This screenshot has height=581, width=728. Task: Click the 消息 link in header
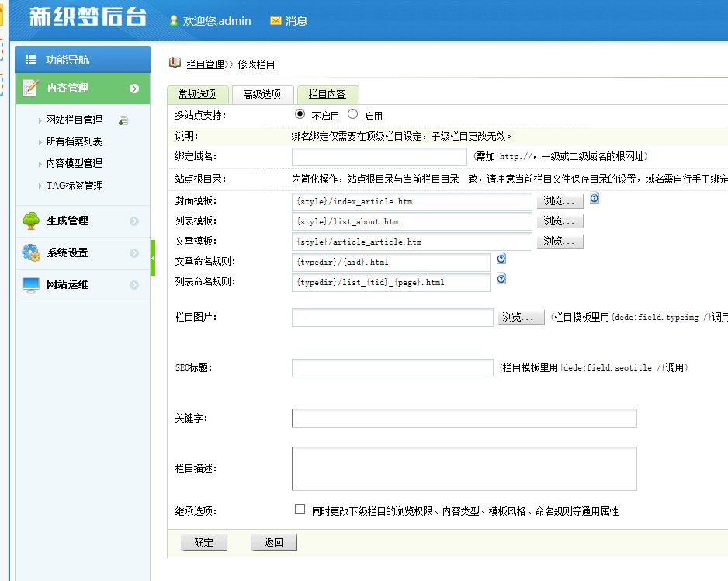(x=296, y=21)
